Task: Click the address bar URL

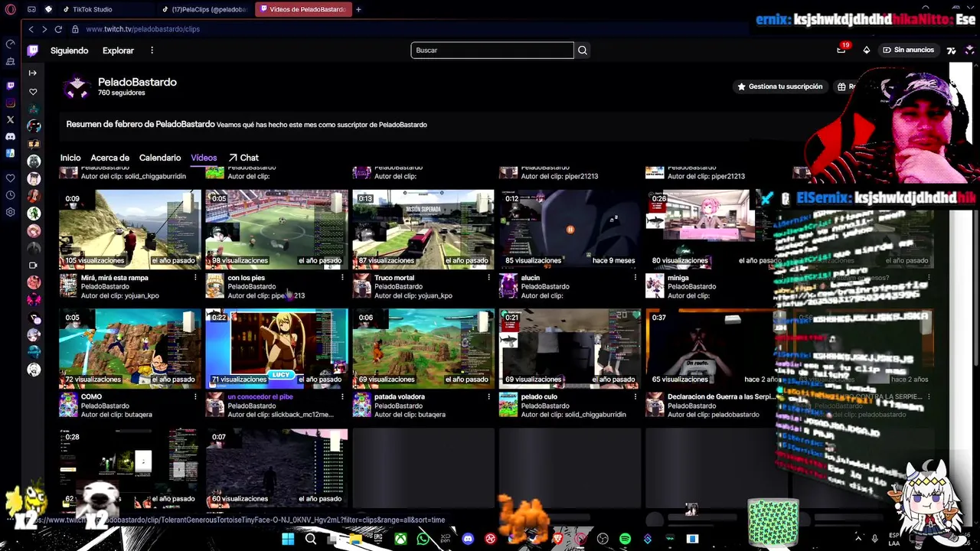Action: click(142, 29)
